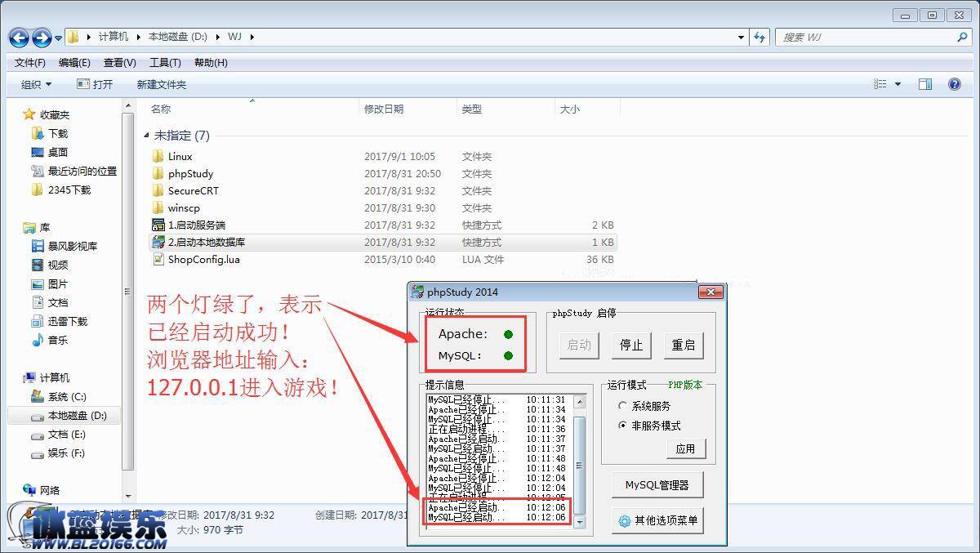This screenshot has height=553, width=980.
Task: Open 暴风影视库 library in sidebar
Action: pyautogui.click(x=64, y=246)
